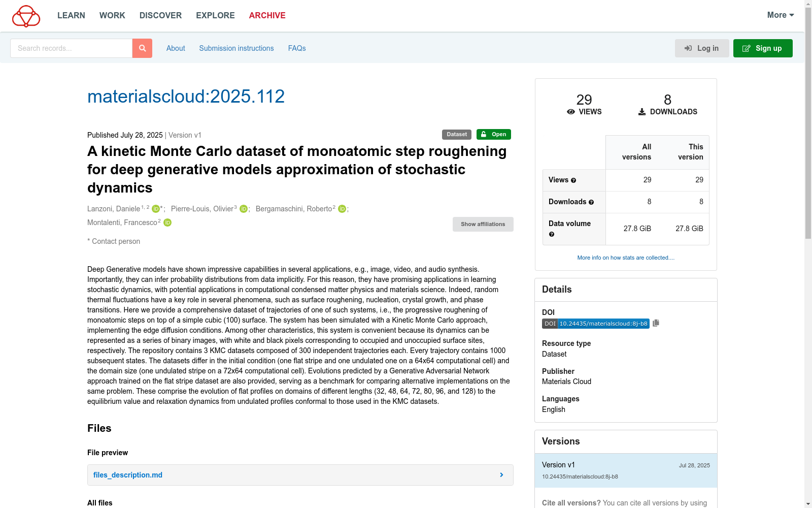Click the Materials Cloud logo
Screen dimensions: 812x508
pos(26,16)
